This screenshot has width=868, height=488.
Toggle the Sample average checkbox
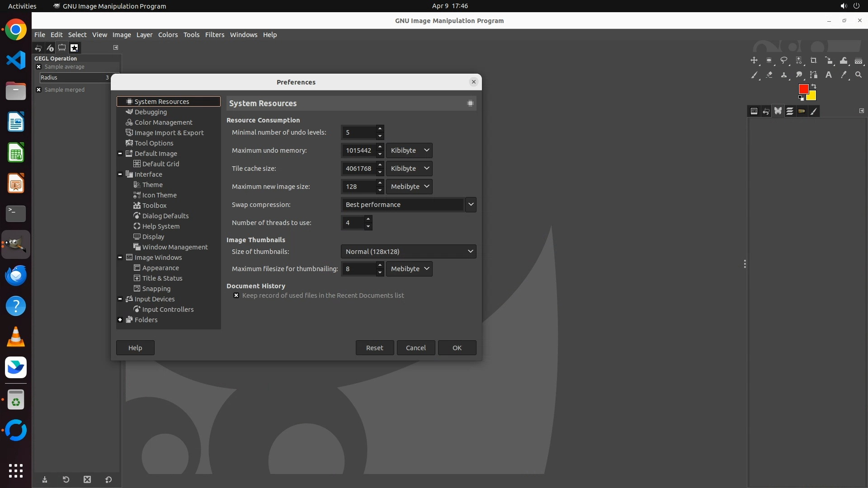point(39,67)
